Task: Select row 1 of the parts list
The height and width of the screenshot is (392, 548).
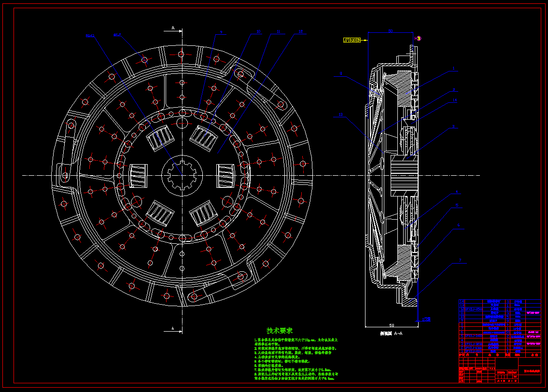Action: pos(500,351)
